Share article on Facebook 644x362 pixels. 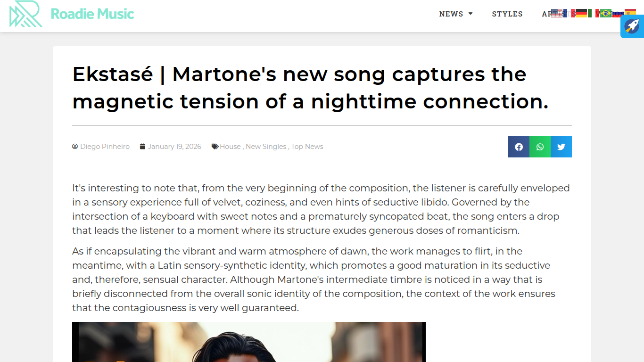tap(519, 147)
